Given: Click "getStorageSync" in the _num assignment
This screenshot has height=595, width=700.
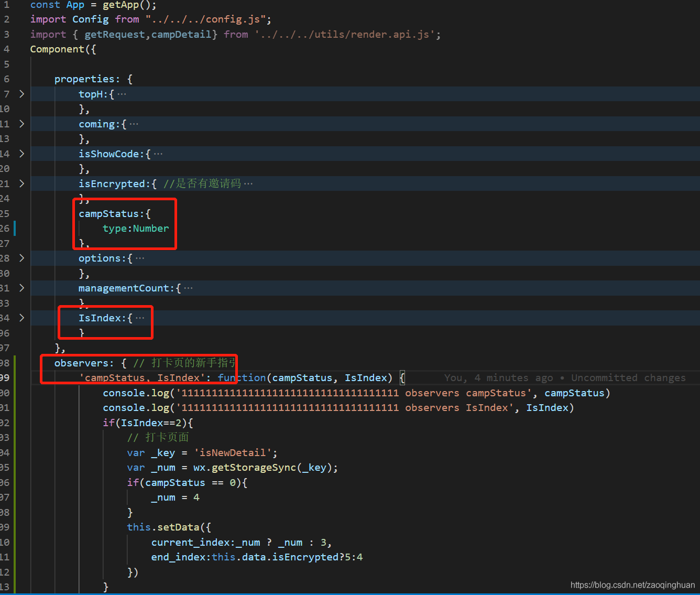Looking at the screenshot, I should [x=254, y=468].
